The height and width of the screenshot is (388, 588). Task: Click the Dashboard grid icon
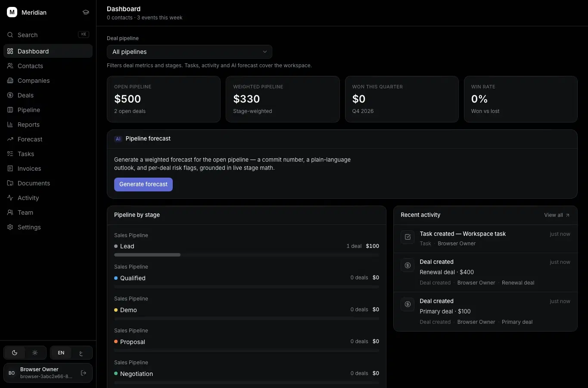(x=10, y=51)
